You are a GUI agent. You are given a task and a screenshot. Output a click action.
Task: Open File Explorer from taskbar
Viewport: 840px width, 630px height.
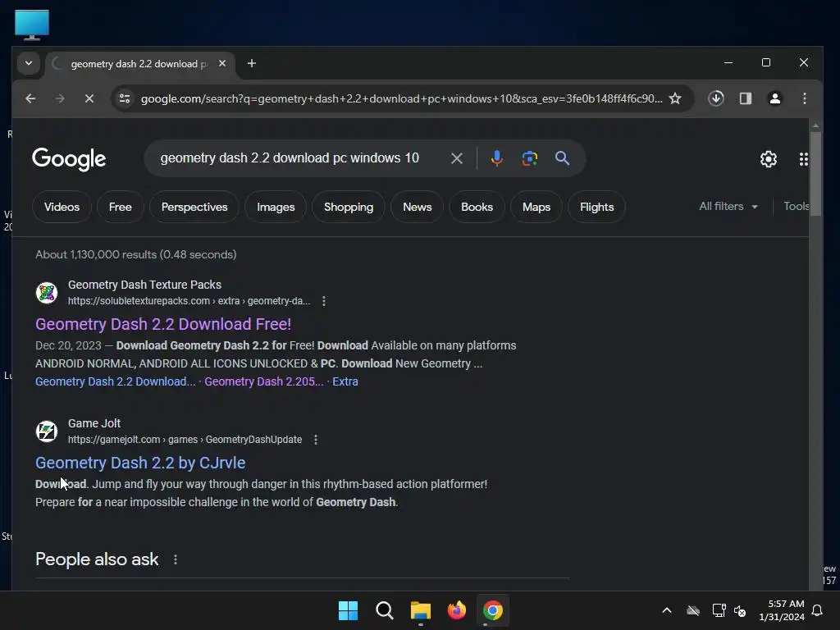[x=421, y=610]
